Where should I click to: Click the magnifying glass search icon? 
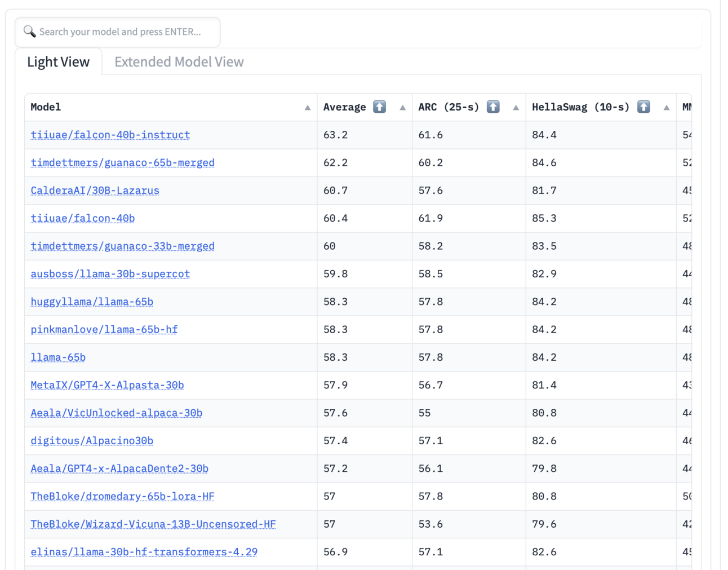tap(29, 32)
